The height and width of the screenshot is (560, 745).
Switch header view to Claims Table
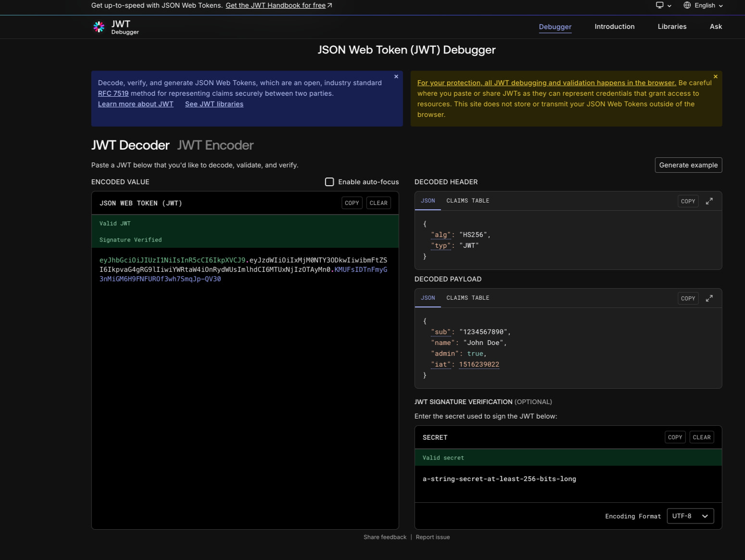pyautogui.click(x=467, y=201)
